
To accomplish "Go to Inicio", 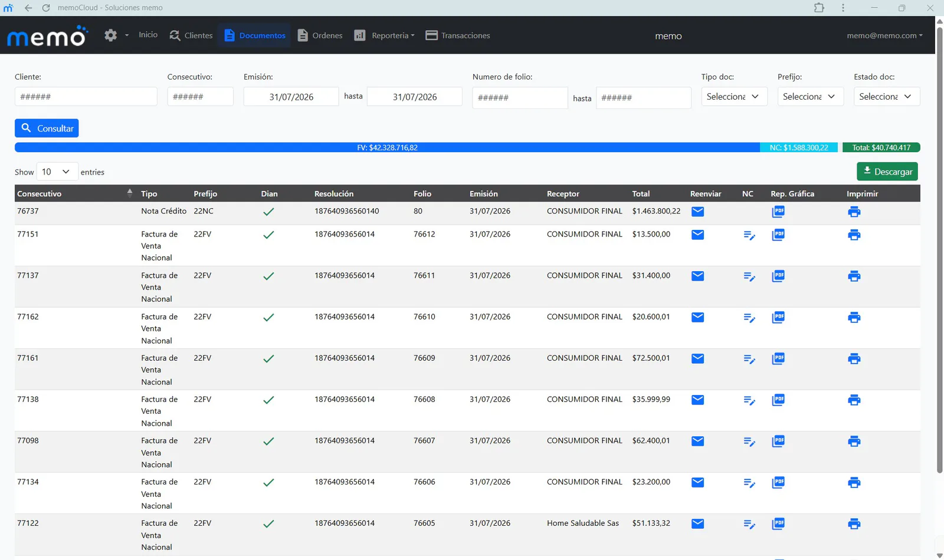I will 148,35.
